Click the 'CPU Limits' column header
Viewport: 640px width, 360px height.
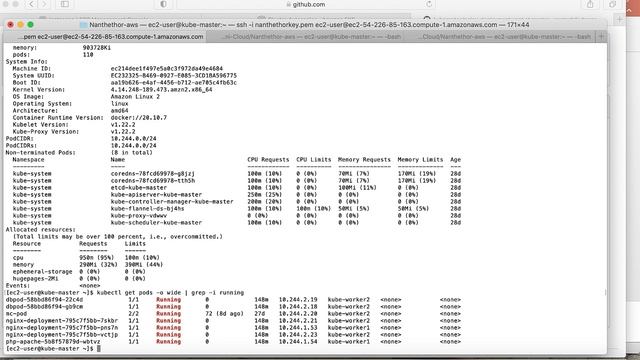pyautogui.click(x=313, y=160)
